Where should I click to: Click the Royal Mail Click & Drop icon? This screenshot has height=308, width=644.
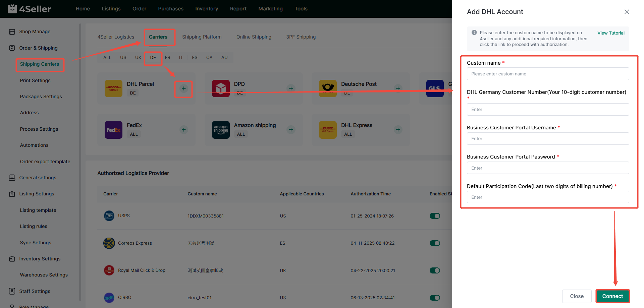[109, 270]
